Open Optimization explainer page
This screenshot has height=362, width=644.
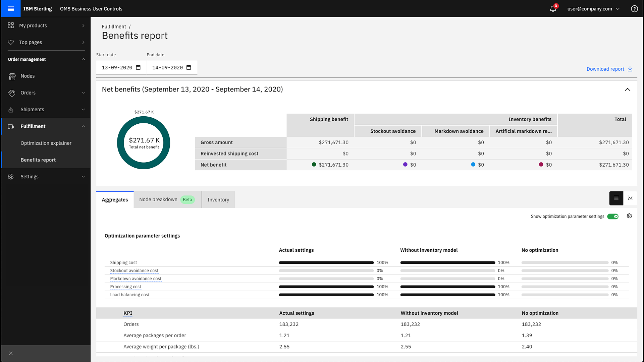pos(46,143)
